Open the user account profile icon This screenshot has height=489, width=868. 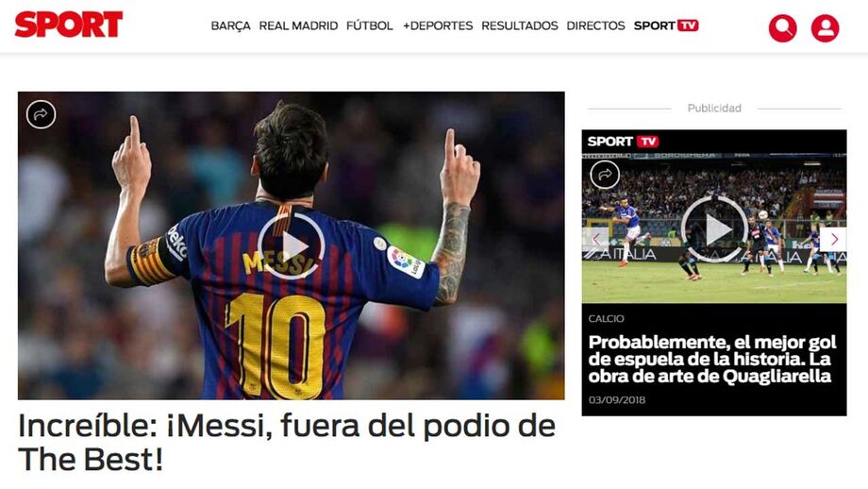pos(825,27)
